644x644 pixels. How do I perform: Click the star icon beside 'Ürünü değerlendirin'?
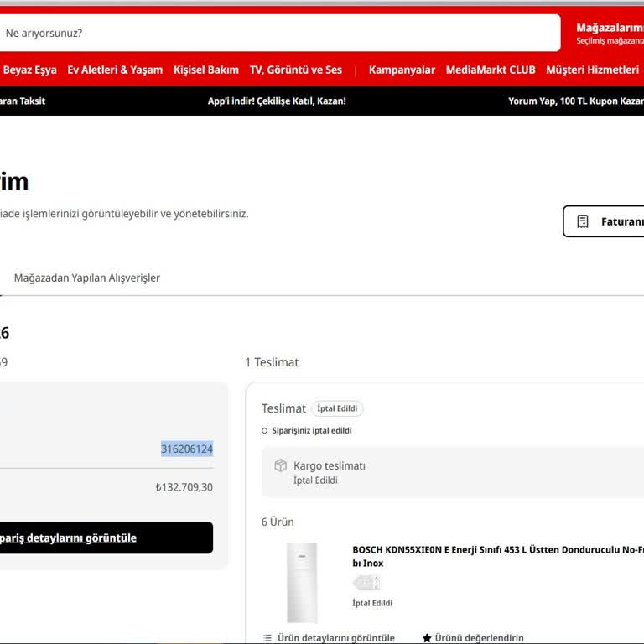click(x=427, y=637)
